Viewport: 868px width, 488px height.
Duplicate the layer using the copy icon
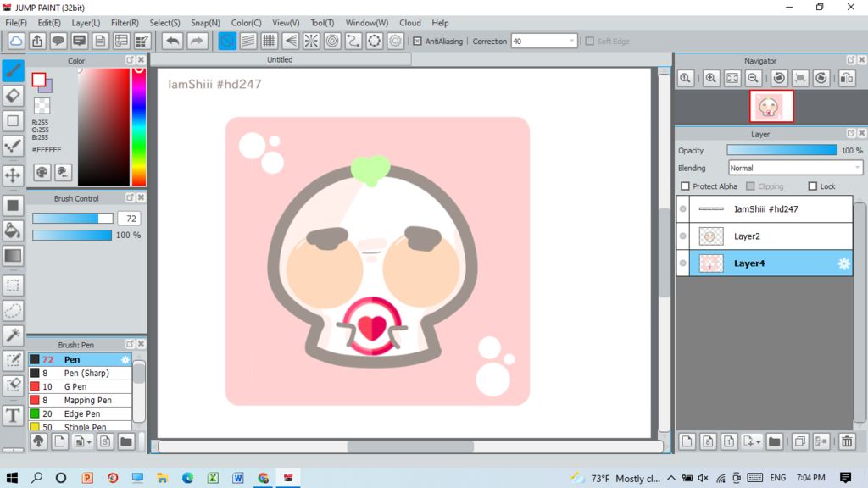point(800,441)
